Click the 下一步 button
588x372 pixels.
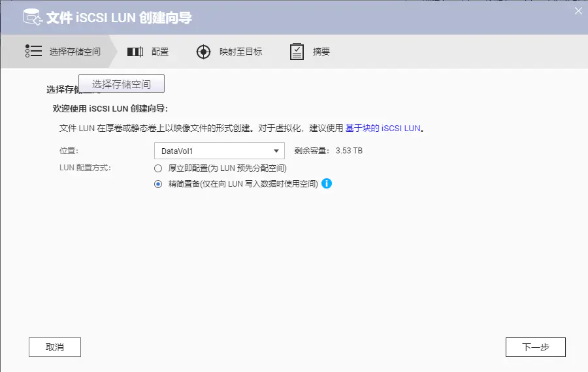(535, 347)
